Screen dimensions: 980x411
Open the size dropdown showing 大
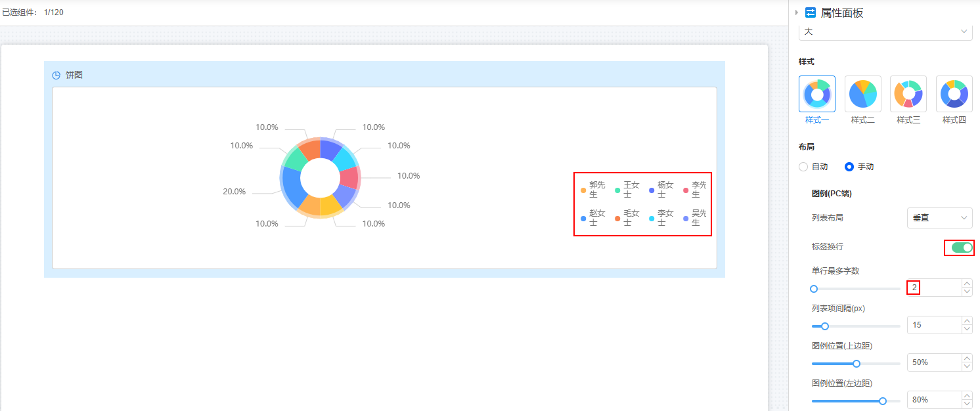(885, 31)
